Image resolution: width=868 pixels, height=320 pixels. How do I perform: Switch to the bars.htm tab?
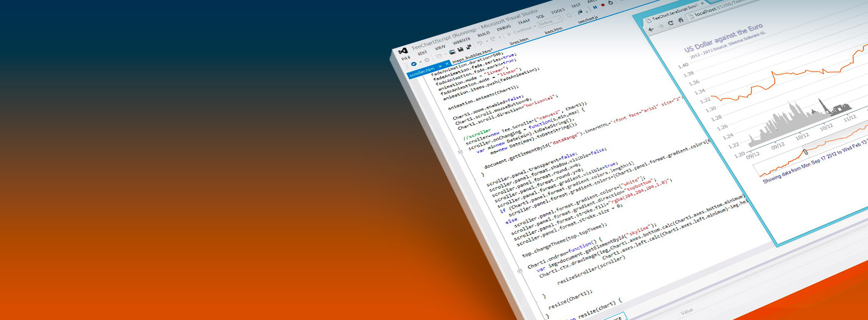point(553,30)
